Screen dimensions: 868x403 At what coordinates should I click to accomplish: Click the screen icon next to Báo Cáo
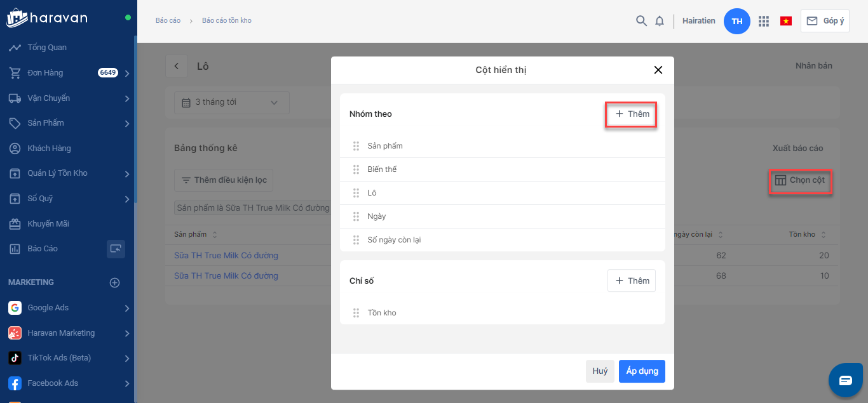pyautogui.click(x=116, y=249)
